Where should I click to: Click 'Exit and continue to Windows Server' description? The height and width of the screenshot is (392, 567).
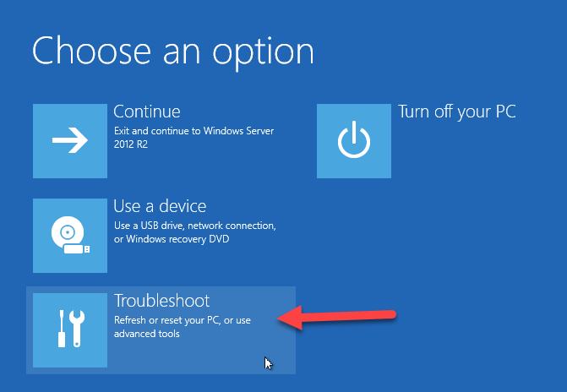[x=194, y=133]
